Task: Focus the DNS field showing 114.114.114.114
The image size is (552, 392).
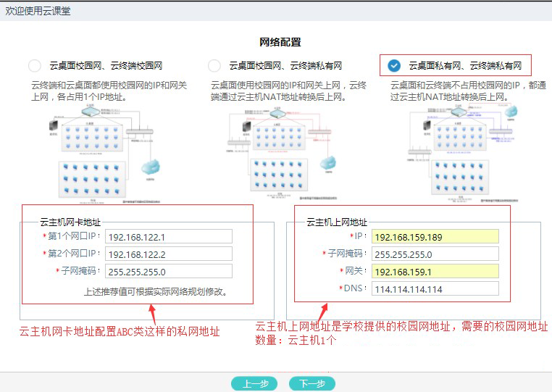Action: [x=435, y=289]
